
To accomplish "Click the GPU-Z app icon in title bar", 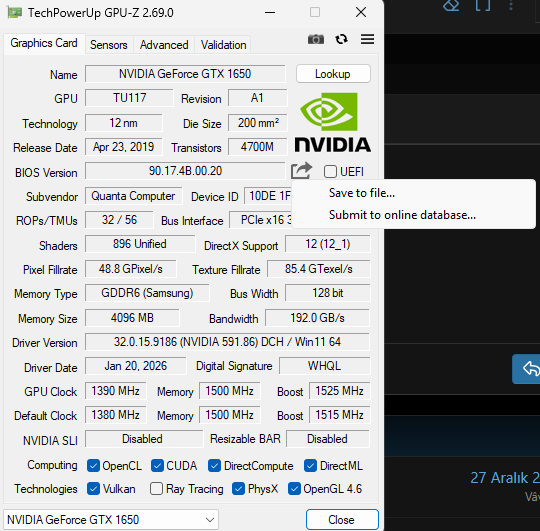I will 14,13.
